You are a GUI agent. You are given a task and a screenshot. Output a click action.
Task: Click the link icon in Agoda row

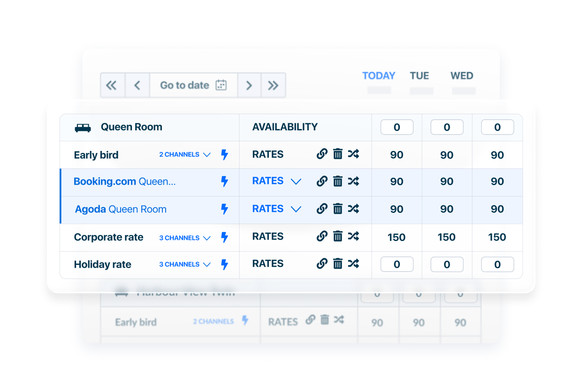coord(322,209)
